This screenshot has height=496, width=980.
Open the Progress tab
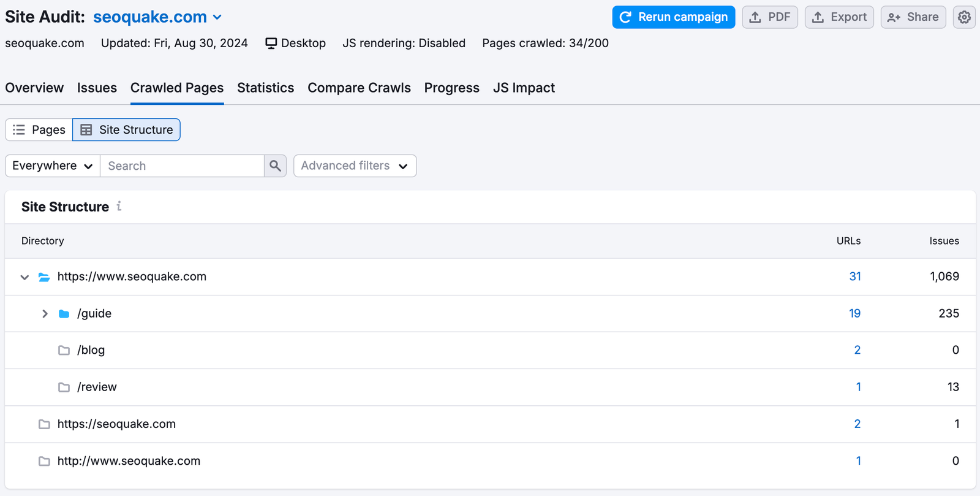(452, 88)
